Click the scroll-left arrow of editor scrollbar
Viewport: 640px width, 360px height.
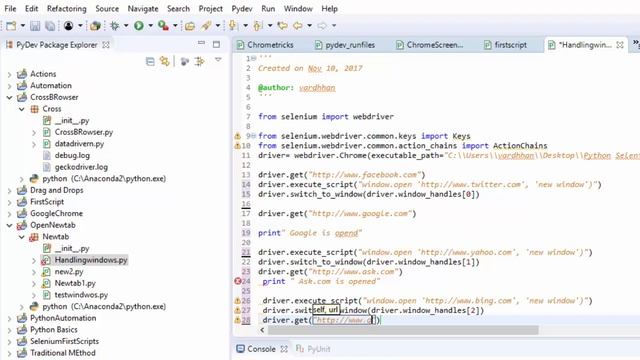[262, 330]
